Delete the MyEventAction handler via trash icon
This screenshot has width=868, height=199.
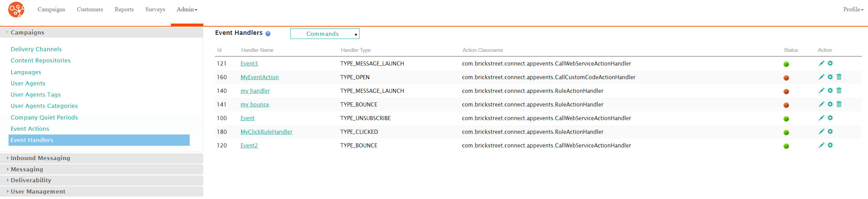pos(839,77)
